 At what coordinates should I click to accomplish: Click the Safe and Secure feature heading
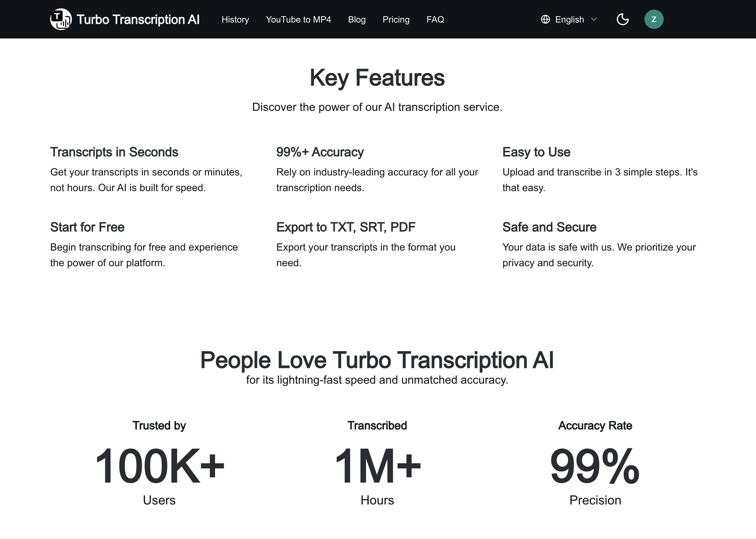coord(549,227)
